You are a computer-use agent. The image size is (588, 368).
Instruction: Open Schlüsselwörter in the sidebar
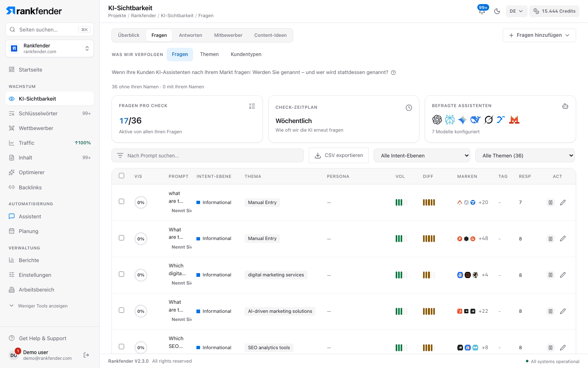point(49,113)
